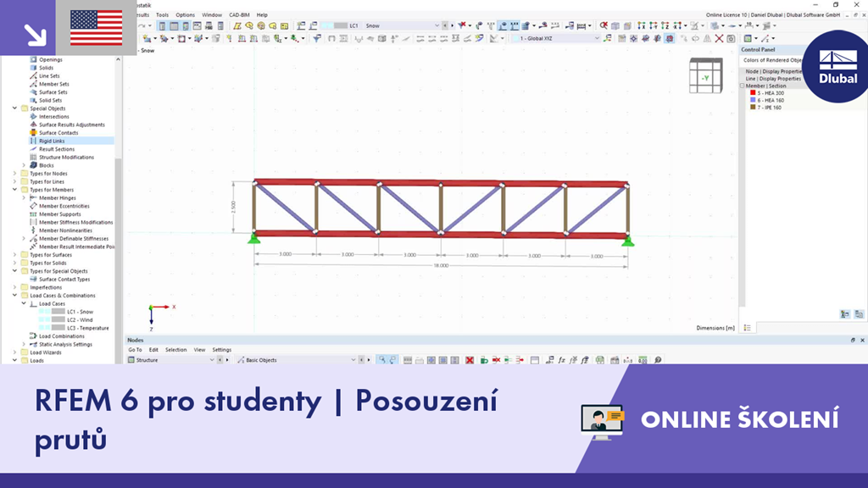The image size is (868, 488).
Task: Open the Settings menu in the Nodes panel
Action: coord(221,350)
